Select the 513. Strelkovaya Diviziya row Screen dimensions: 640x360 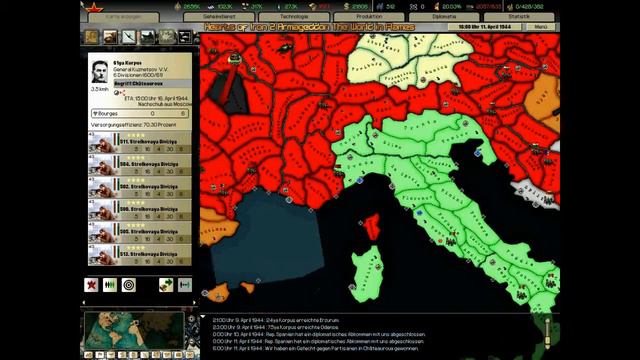(140, 255)
